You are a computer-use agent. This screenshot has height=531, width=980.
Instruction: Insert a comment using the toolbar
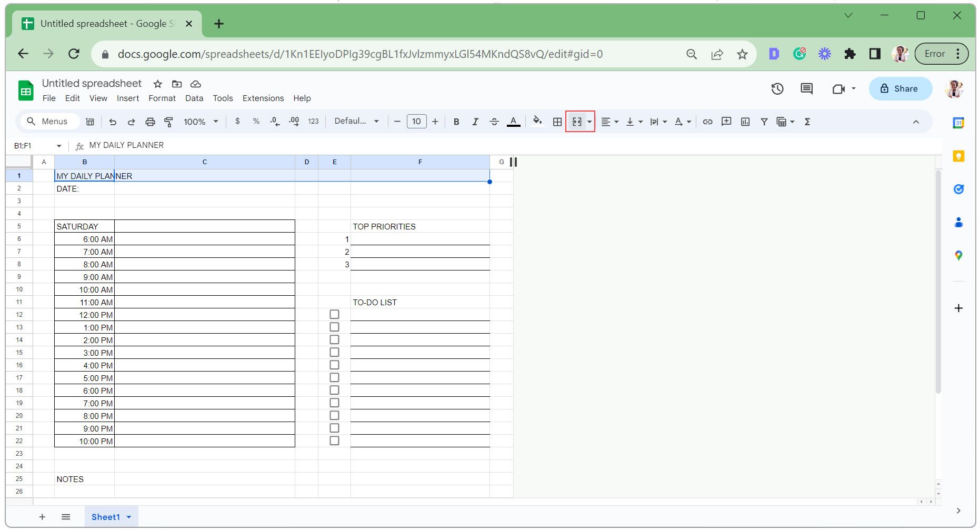point(726,122)
